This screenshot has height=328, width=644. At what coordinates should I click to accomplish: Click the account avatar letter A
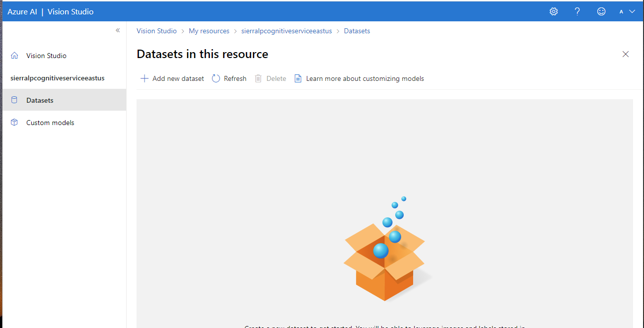621,11
